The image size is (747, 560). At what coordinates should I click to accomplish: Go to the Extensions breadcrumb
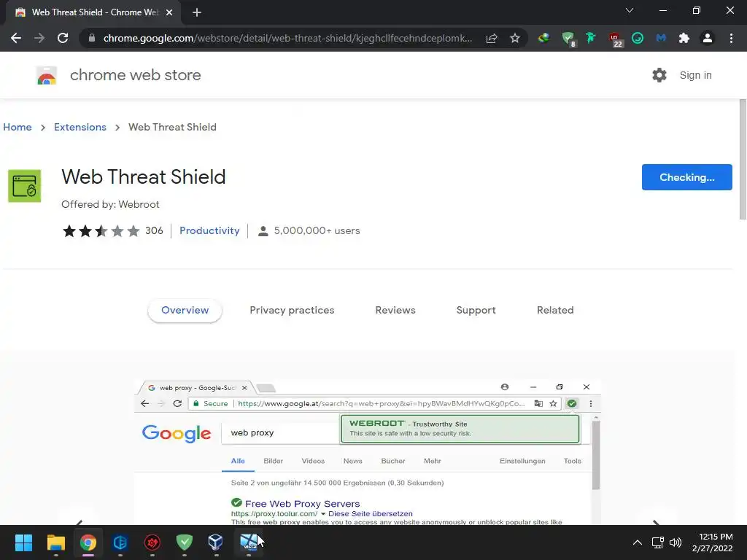click(x=80, y=127)
